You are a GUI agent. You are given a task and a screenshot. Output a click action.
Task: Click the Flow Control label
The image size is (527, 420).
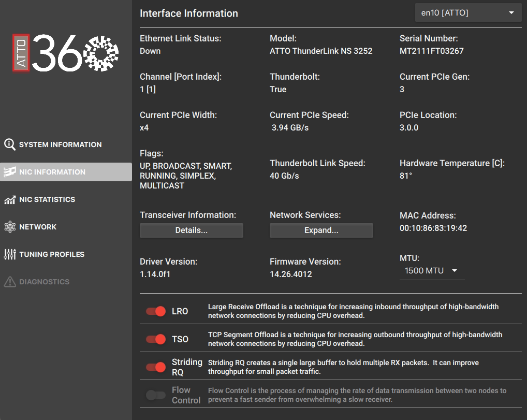click(x=186, y=395)
